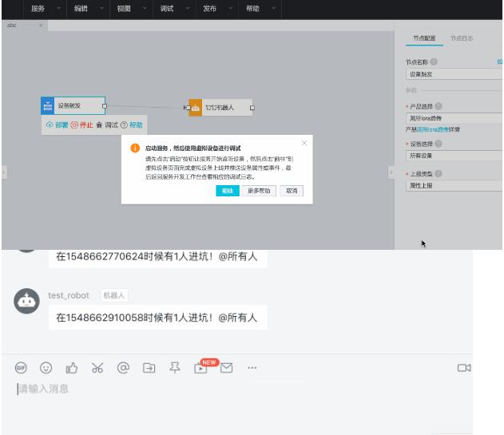The image size is (504, 435).
Task: Click the test_robot avatar
Action: 26,301
